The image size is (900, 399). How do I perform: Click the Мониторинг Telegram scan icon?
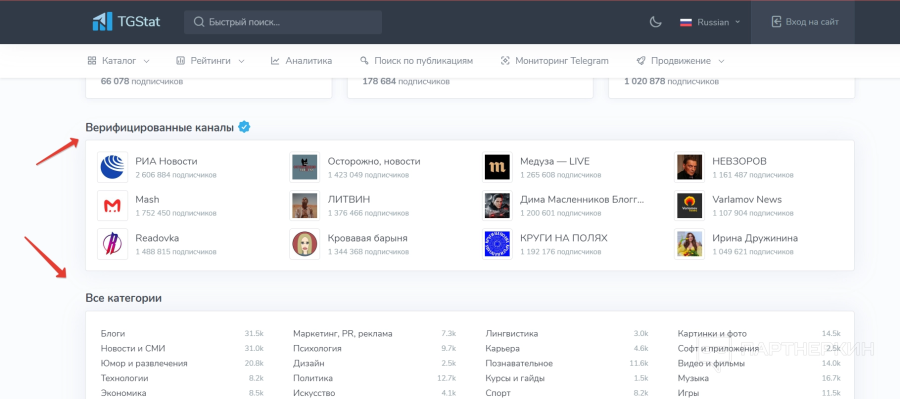(x=505, y=60)
